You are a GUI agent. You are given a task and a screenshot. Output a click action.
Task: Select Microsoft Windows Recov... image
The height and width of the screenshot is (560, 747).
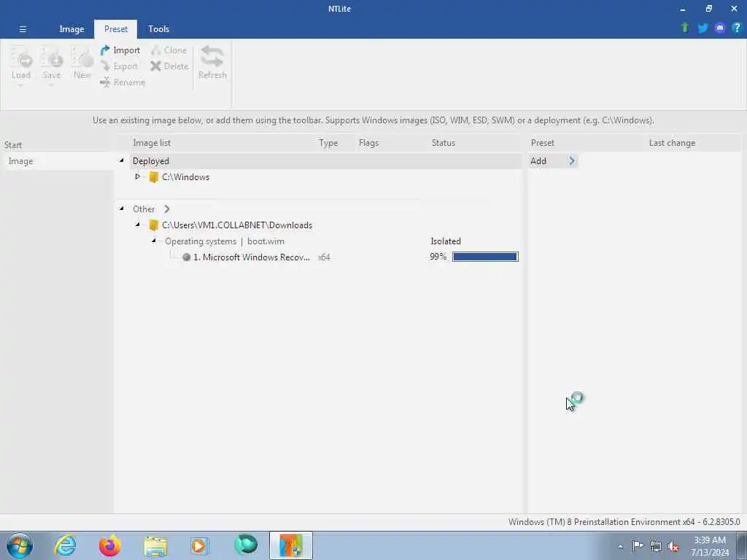point(252,257)
